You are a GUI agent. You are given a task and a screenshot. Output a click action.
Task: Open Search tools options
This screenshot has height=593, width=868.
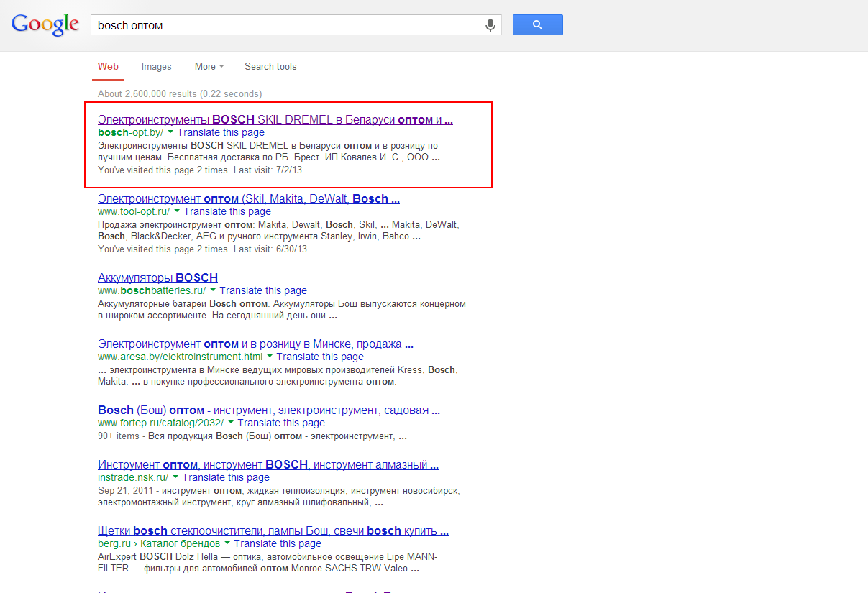click(270, 66)
